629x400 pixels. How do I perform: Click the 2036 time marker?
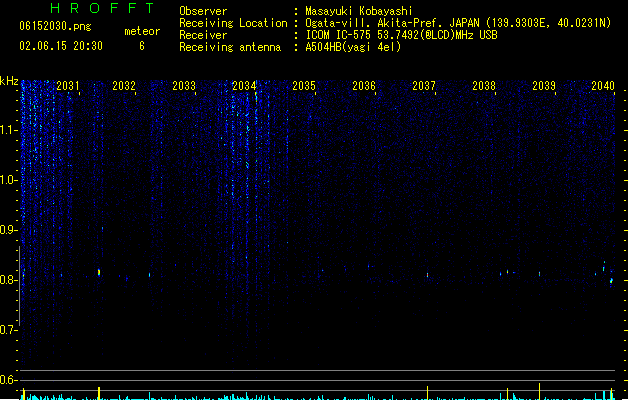click(364, 86)
